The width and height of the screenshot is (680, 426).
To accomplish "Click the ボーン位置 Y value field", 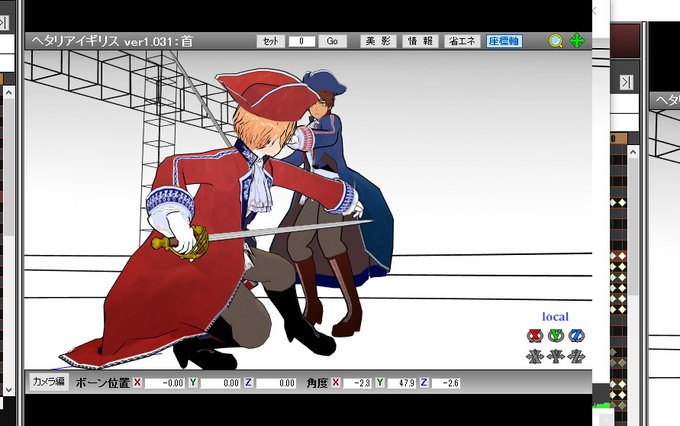I will tap(220, 383).
